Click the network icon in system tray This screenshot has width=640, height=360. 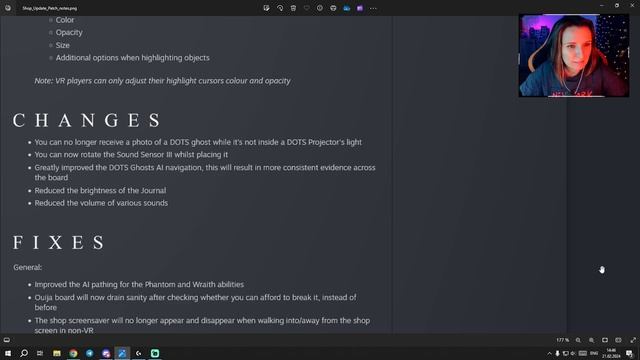click(x=565, y=353)
